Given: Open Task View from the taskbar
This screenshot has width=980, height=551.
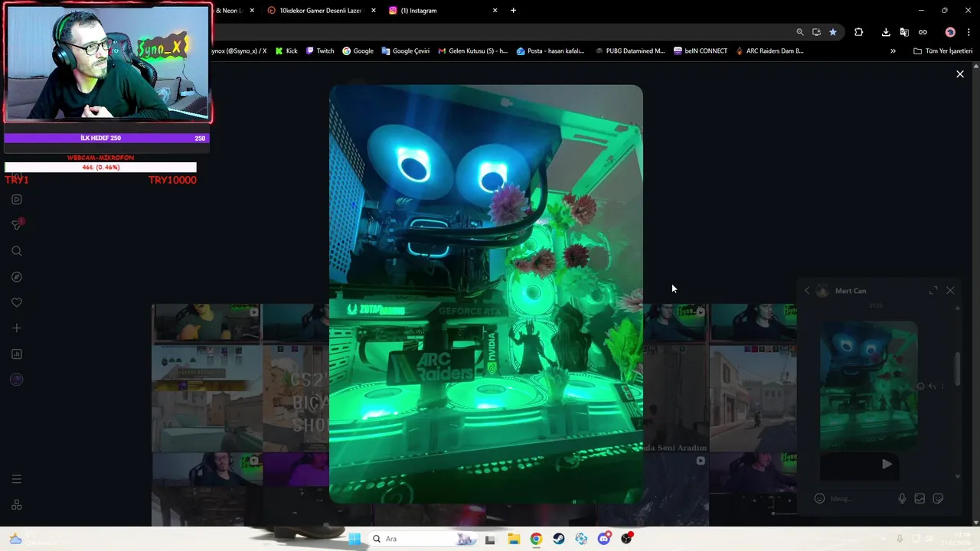Looking at the screenshot, I should 490,539.
